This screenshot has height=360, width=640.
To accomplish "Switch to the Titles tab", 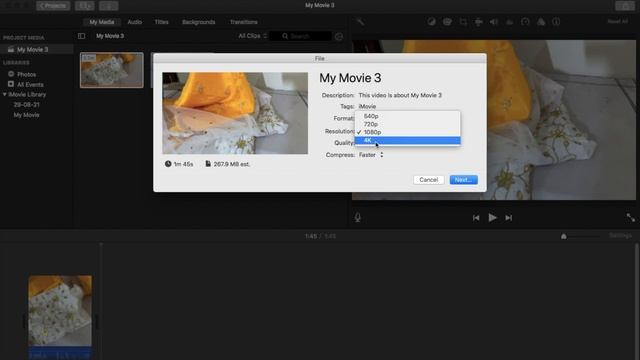I will (x=162, y=22).
